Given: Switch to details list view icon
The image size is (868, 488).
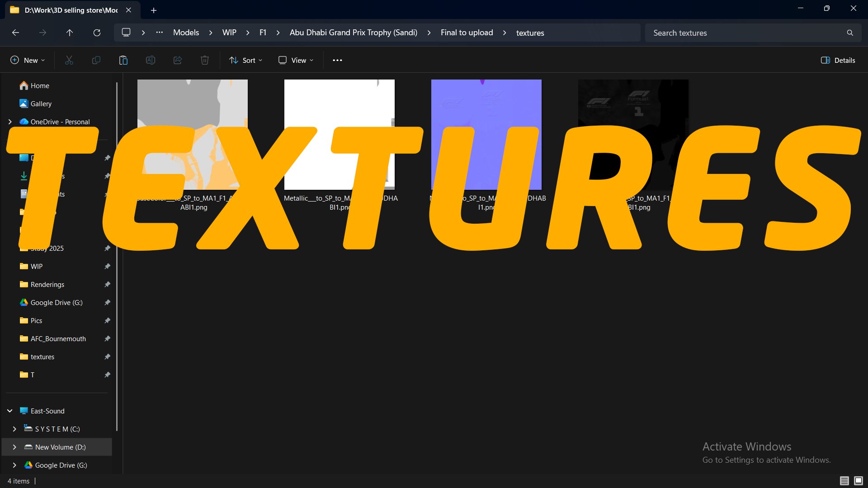Looking at the screenshot, I should point(844,481).
